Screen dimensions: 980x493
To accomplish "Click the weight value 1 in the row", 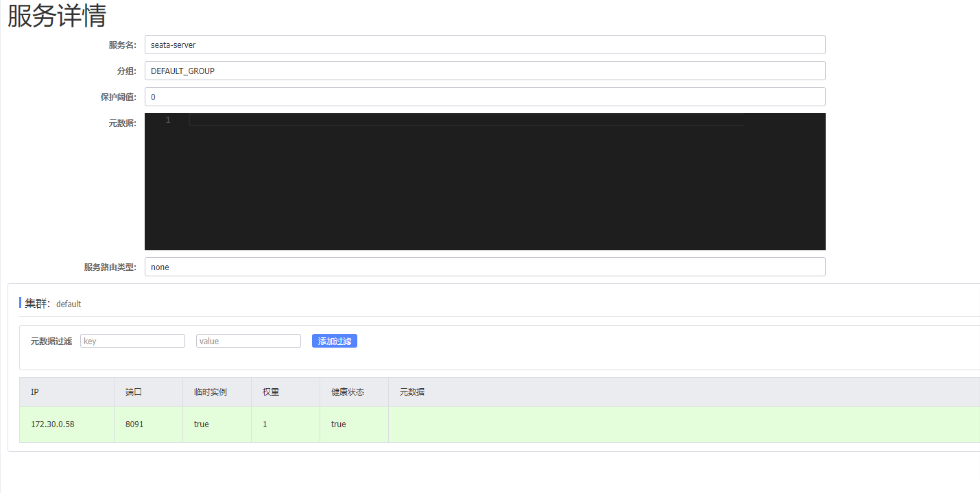I will (x=264, y=424).
